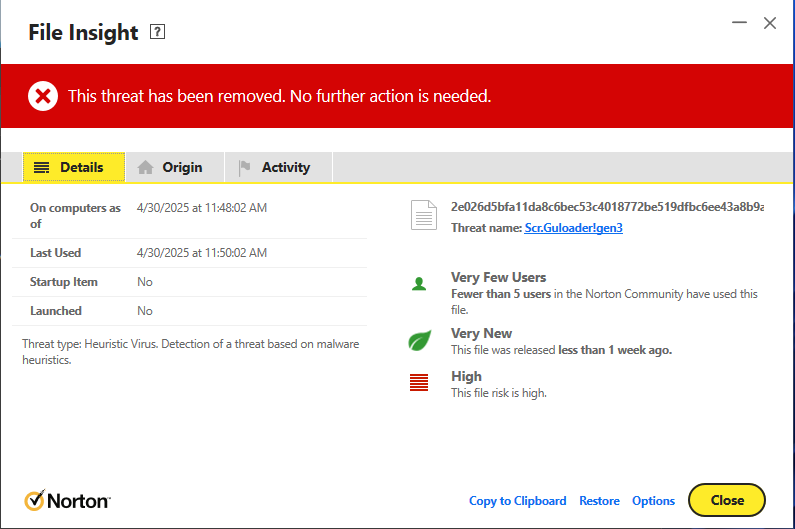Image resolution: width=795 pixels, height=529 pixels.
Task: Click the red error X icon
Action: tap(42, 96)
